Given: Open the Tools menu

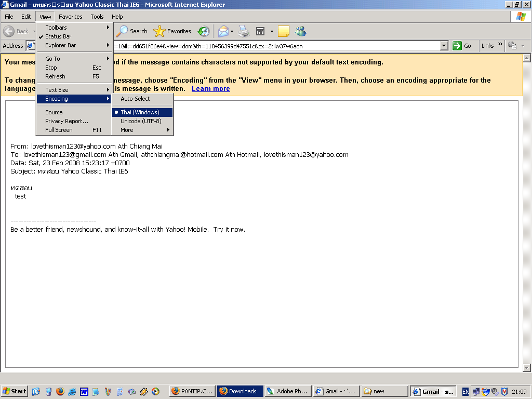Looking at the screenshot, I should [97, 17].
